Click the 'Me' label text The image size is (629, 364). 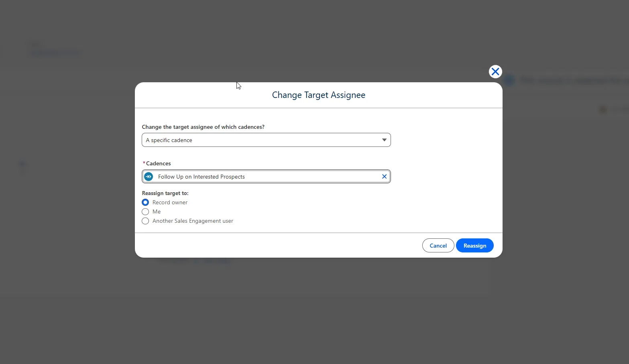(157, 211)
